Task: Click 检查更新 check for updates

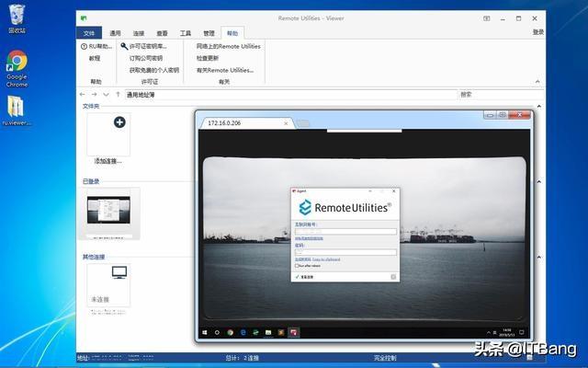Action: tap(208, 58)
